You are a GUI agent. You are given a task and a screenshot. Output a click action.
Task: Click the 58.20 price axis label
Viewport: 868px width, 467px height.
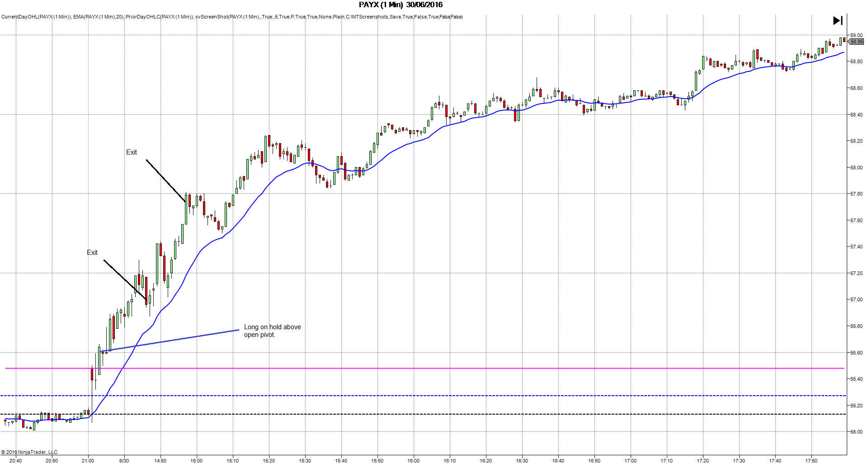pos(856,141)
